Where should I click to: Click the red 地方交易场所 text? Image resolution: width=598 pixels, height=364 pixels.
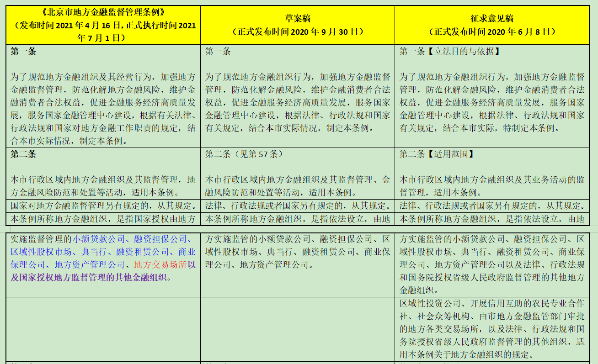click(x=160, y=264)
